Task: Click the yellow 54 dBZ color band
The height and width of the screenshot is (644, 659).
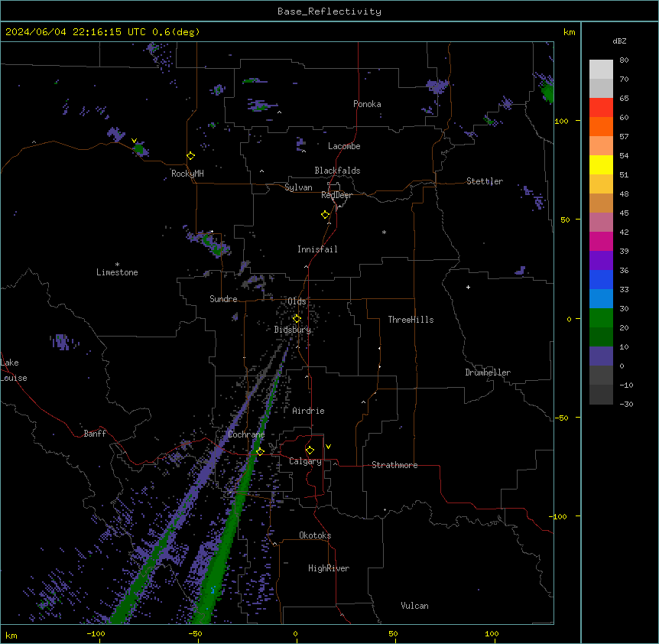Action: click(x=601, y=164)
